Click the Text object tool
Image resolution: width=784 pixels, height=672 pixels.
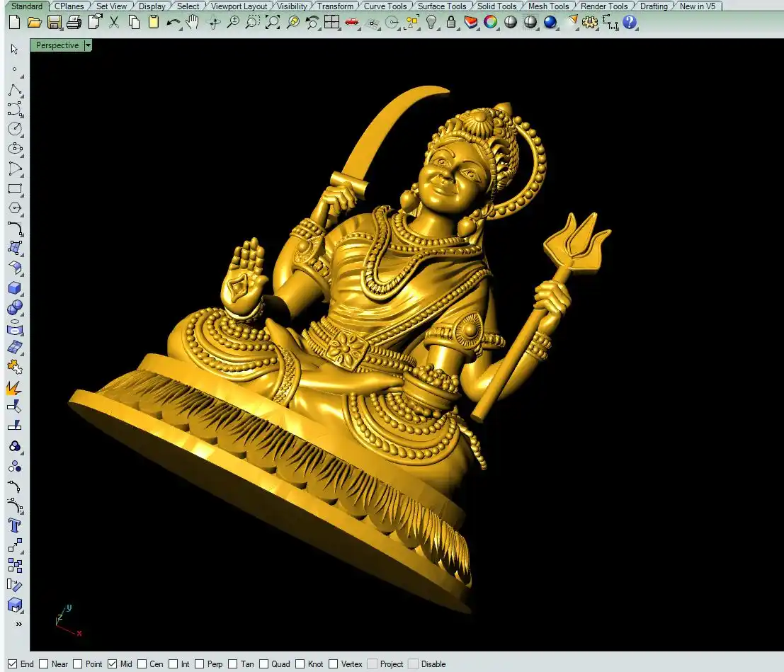point(14,525)
